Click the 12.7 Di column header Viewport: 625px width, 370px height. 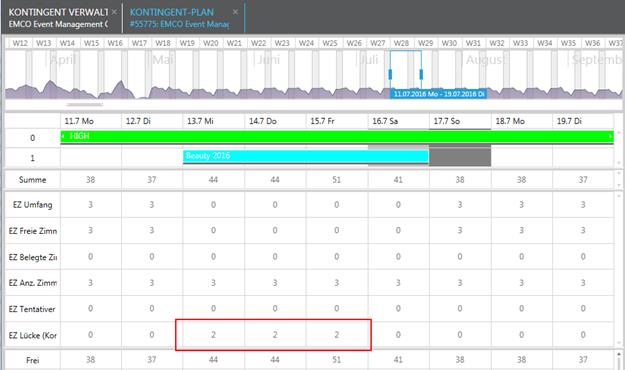coord(152,121)
